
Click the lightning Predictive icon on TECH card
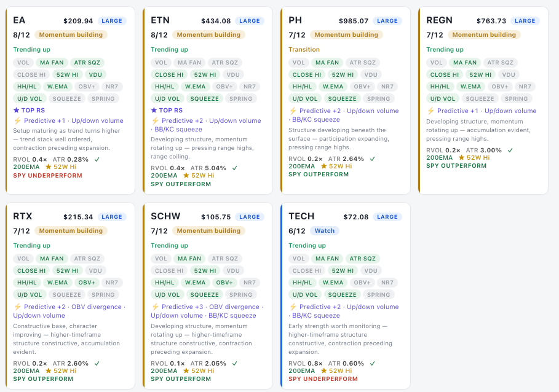(293, 307)
